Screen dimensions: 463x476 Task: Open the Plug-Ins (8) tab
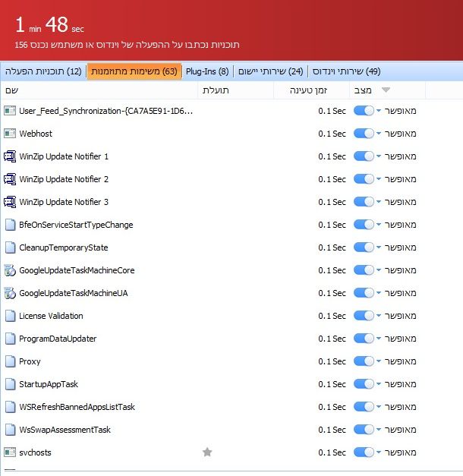(x=207, y=71)
